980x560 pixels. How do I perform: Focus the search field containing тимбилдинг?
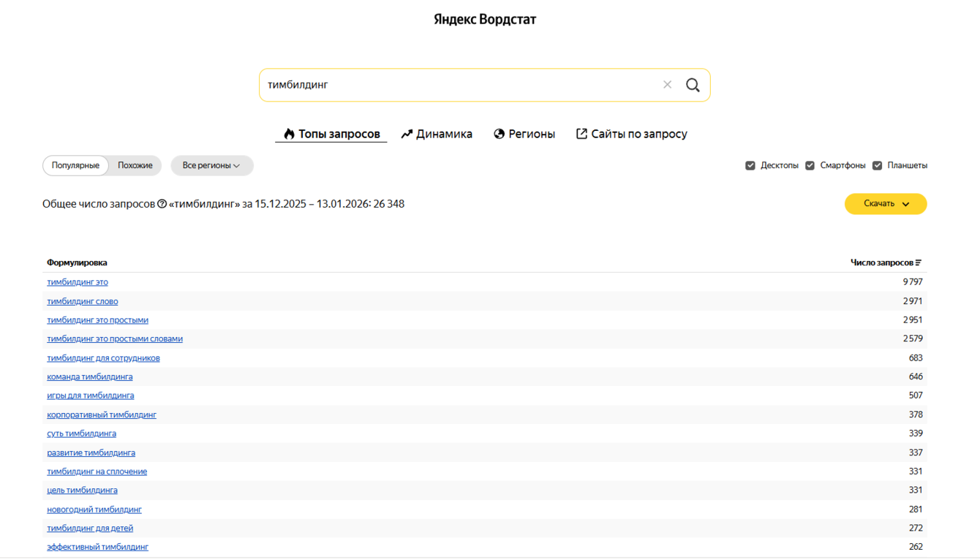tap(453, 85)
